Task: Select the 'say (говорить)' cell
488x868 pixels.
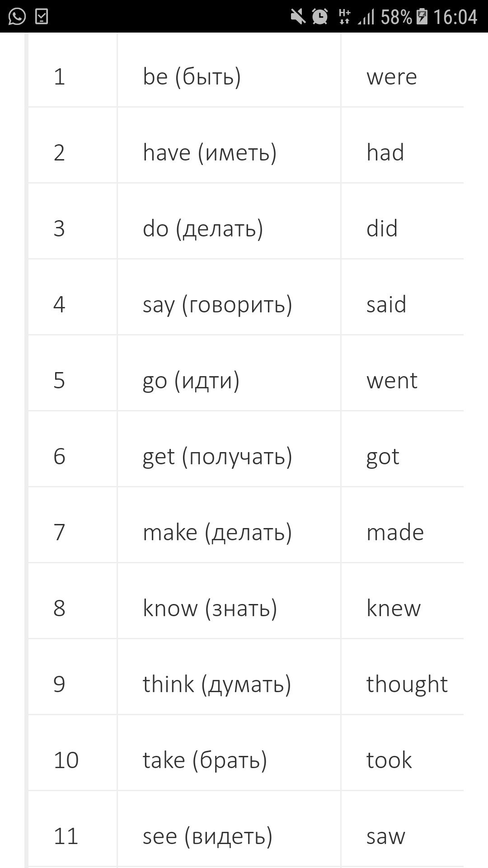Action: (229, 297)
